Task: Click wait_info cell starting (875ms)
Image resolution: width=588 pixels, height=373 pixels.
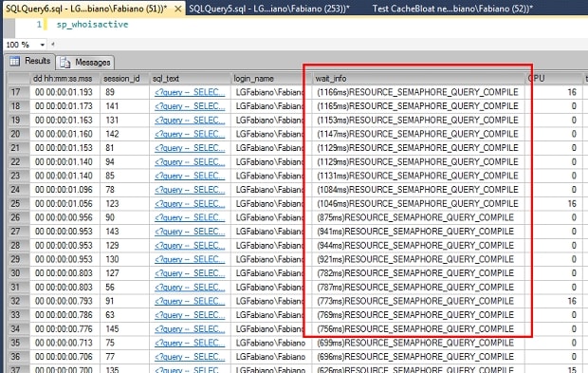Action: [x=418, y=217]
